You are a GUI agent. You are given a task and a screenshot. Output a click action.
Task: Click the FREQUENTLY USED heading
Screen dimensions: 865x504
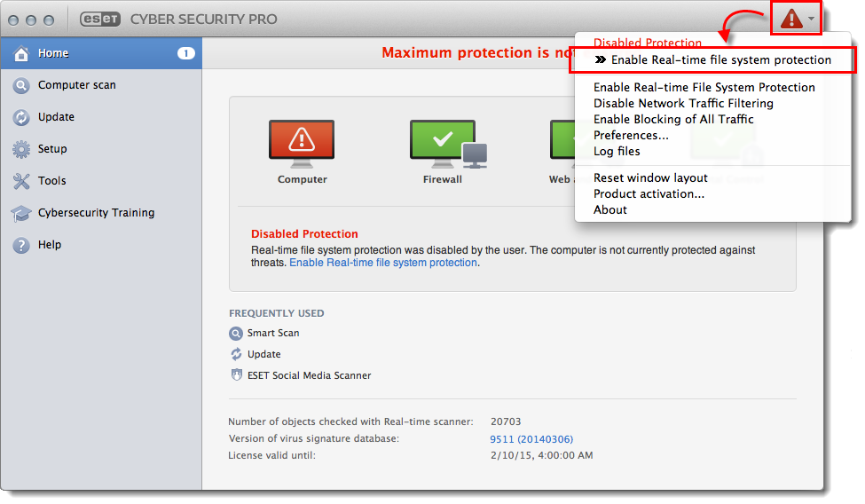pyautogui.click(x=277, y=313)
